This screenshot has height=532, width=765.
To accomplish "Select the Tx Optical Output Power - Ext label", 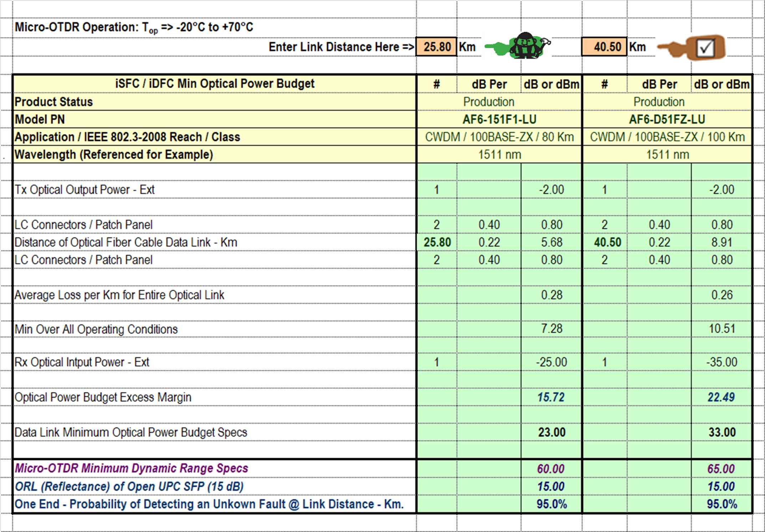I will (85, 190).
